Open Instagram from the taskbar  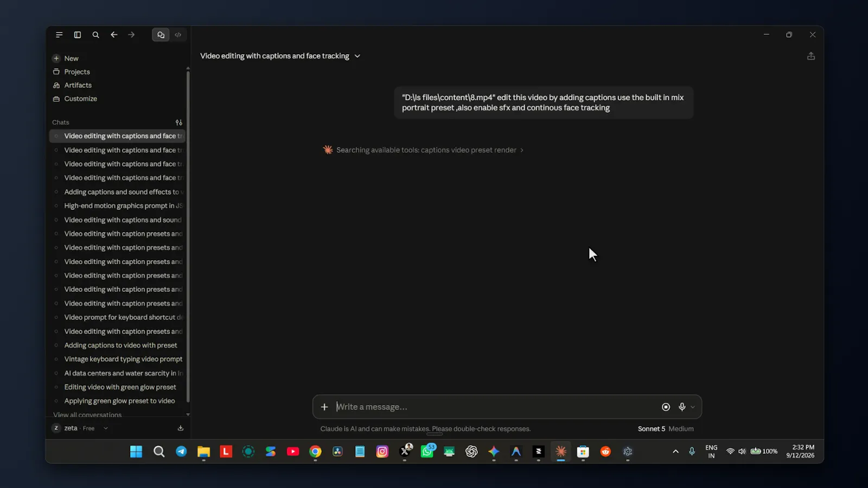(382, 452)
